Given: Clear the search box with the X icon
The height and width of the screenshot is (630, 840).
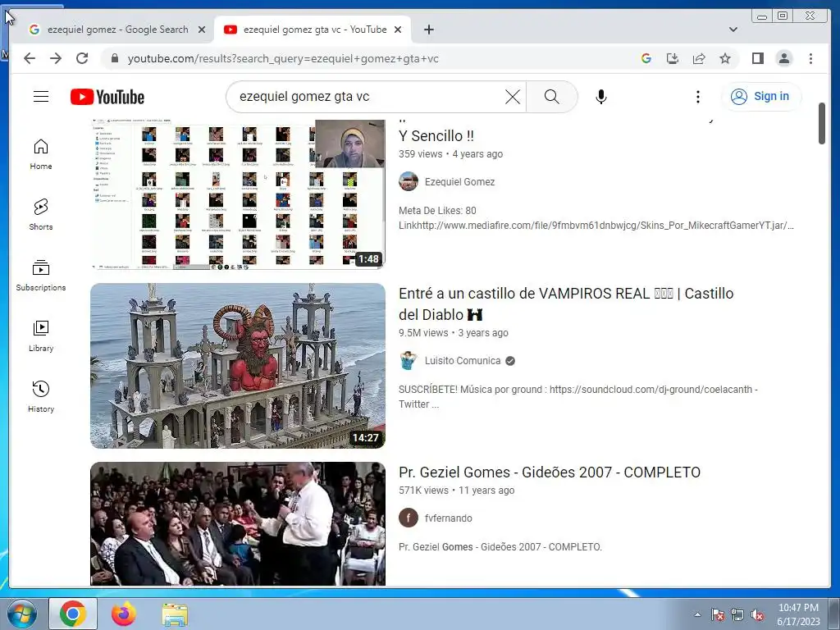Looking at the screenshot, I should coord(513,97).
